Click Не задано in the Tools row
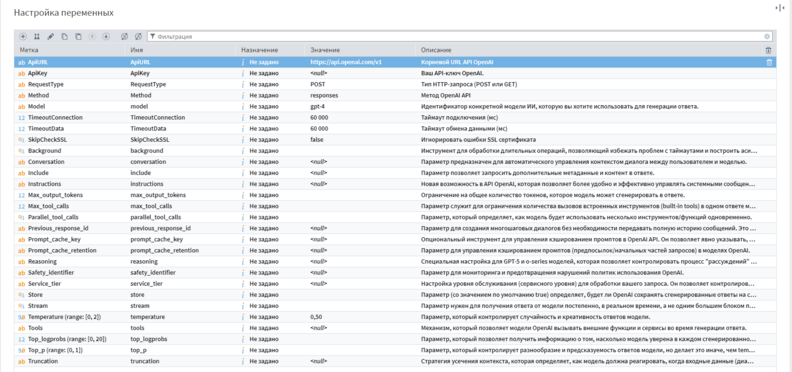The image size is (792, 372). click(264, 328)
